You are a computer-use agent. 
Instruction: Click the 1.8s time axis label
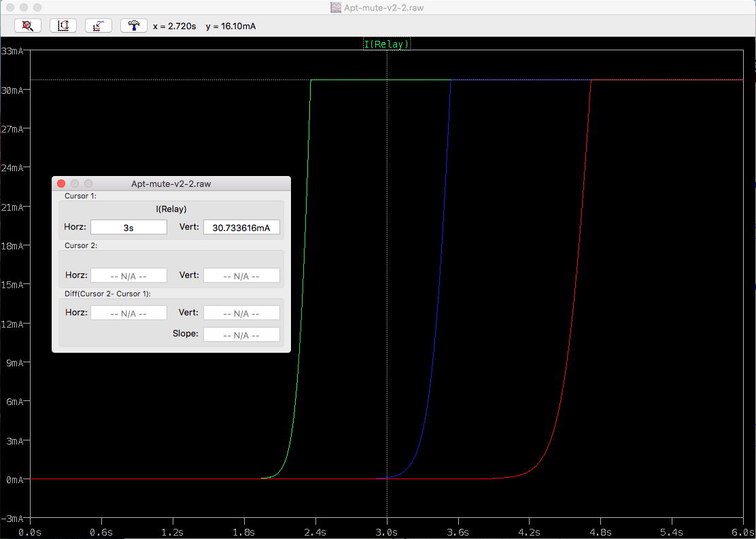pos(245,533)
